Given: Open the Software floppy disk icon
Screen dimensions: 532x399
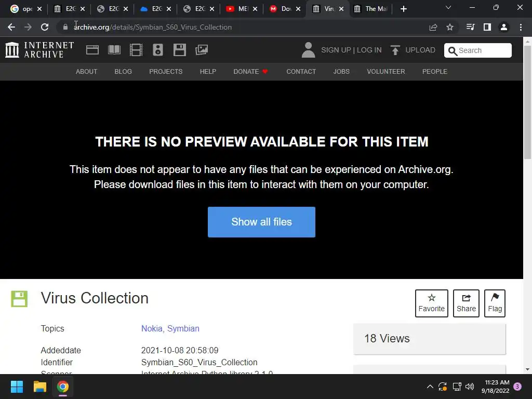Looking at the screenshot, I should pos(179,50).
